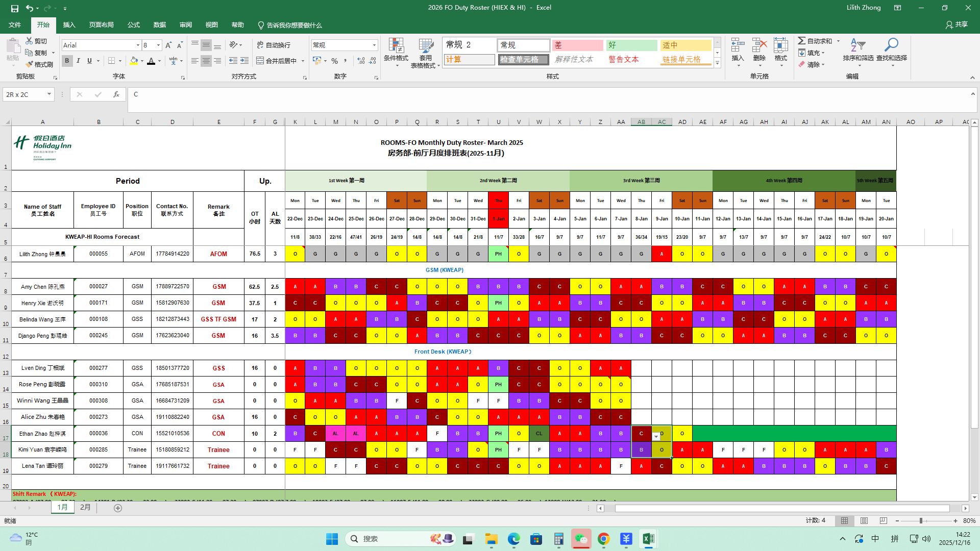Click the Format Painter brush icon

pyautogui.click(x=30, y=64)
